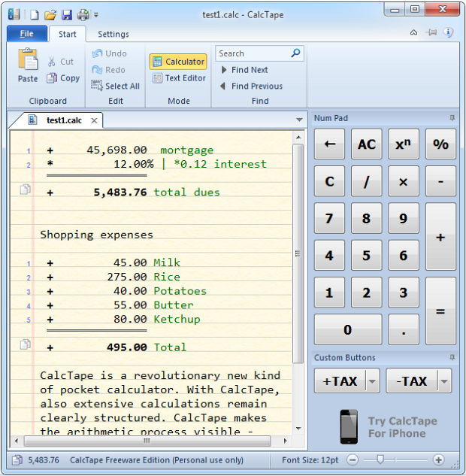Open the File menu
This screenshot has height=476, width=466.
[x=27, y=34]
